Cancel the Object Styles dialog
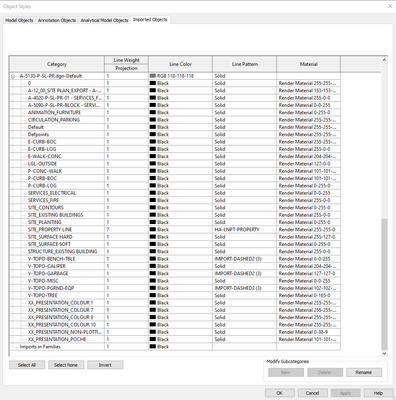 pos(312,393)
